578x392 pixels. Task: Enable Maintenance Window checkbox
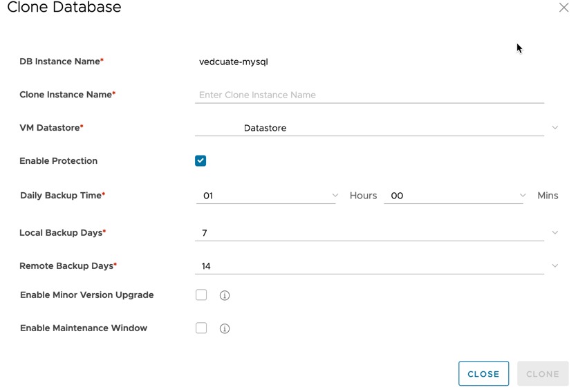(x=201, y=328)
